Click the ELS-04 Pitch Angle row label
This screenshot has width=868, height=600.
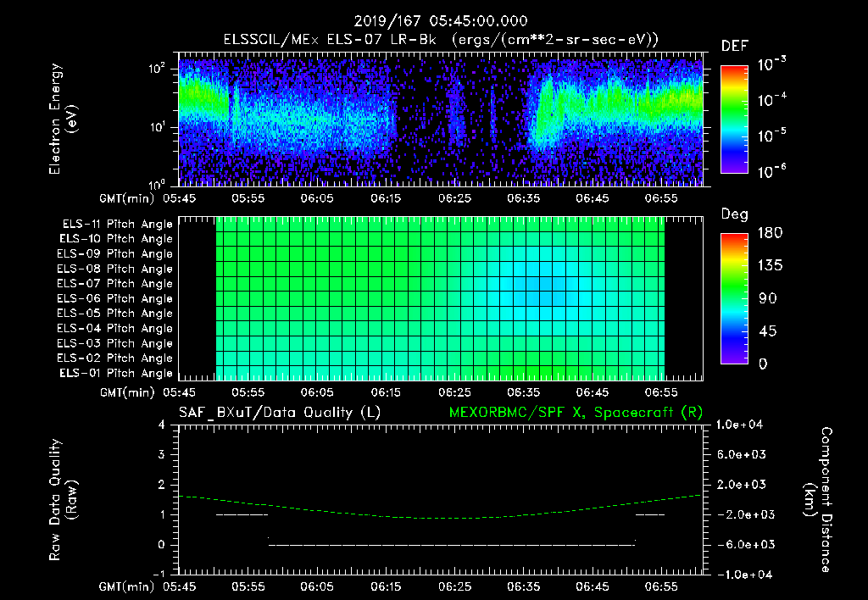tap(114, 328)
